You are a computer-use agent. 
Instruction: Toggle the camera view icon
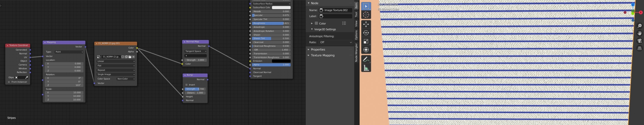639,41
